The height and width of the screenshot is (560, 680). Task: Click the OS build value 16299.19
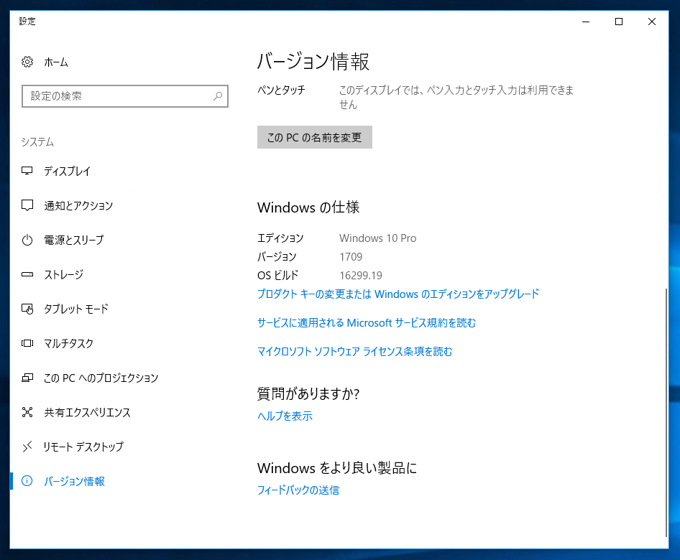coord(361,275)
